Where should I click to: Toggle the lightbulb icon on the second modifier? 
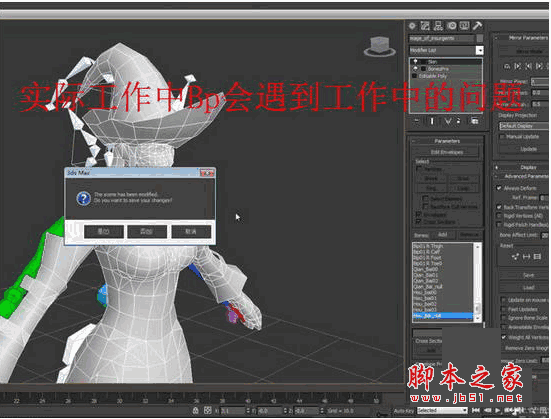pos(415,69)
